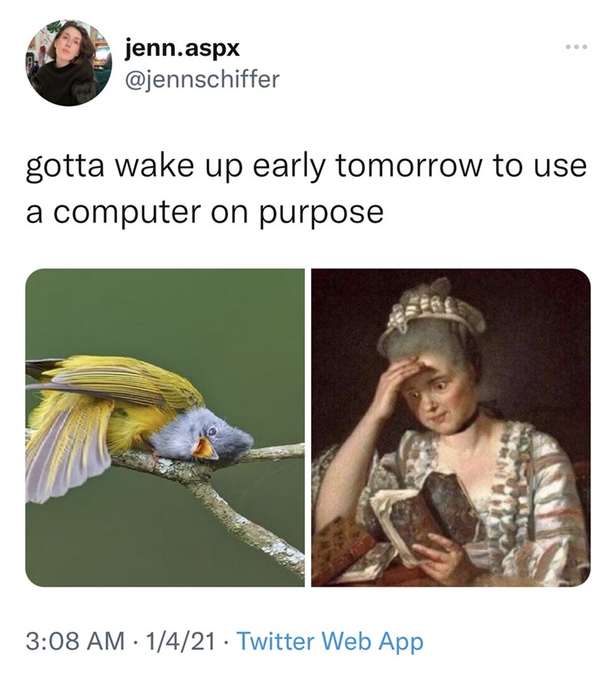The height and width of the screenshot is (675, 616).
Task: Open the Twitter Web App source link
Action: (x=330, y=641)
